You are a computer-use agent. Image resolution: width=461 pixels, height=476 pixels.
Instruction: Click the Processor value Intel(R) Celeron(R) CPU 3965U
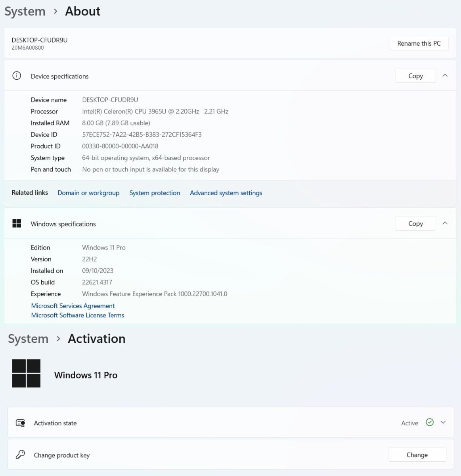tap(155, 111)
